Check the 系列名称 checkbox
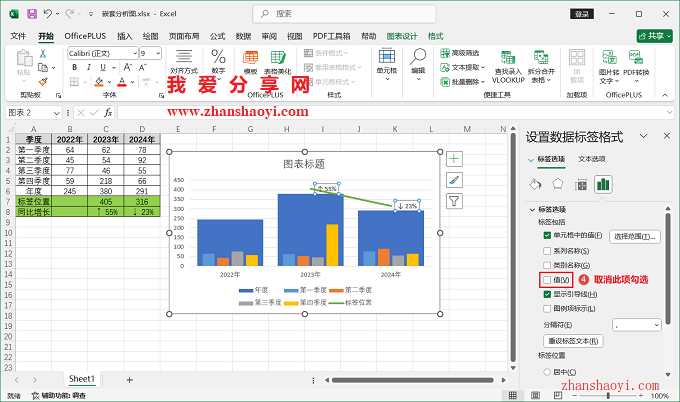 coord(547,251)
